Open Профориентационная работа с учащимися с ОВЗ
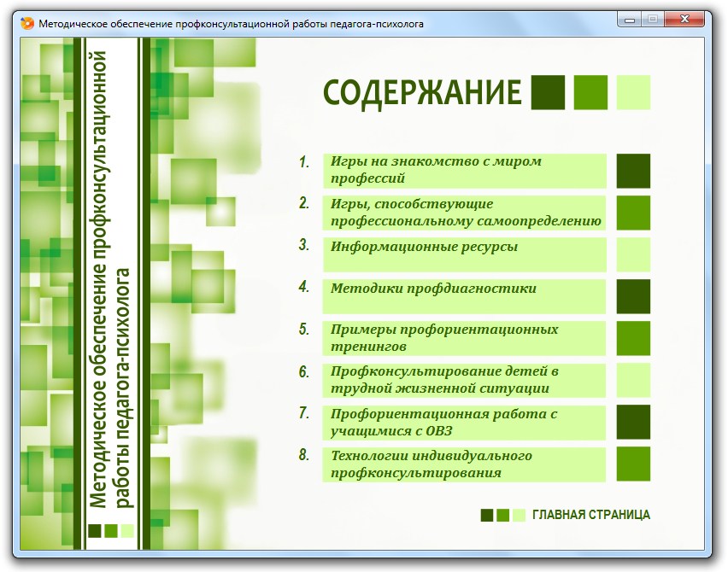The width and height of the screenshot is (728, 572). [464, 422]
